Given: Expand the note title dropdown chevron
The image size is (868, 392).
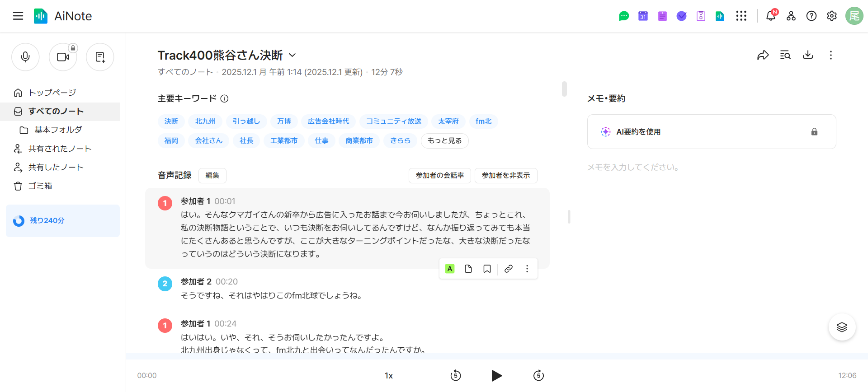Looking at the screenshot, I should click(292, 55).
